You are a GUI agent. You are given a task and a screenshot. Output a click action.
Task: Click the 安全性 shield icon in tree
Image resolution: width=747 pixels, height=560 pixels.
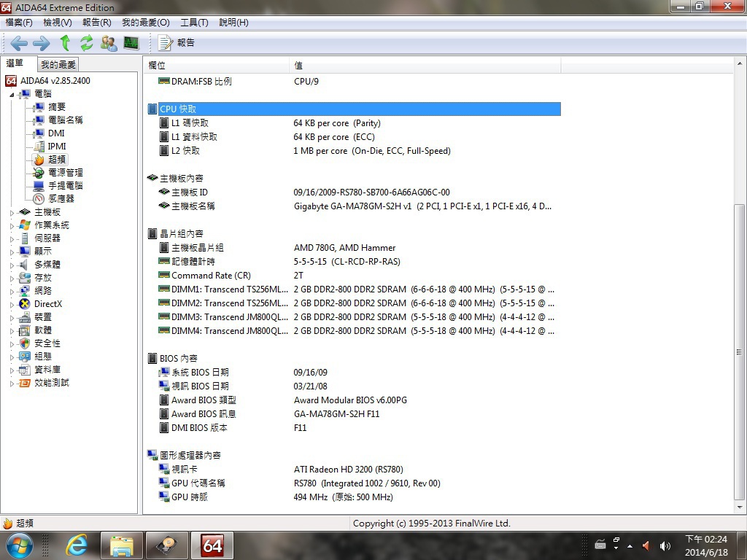click(25, 343)
